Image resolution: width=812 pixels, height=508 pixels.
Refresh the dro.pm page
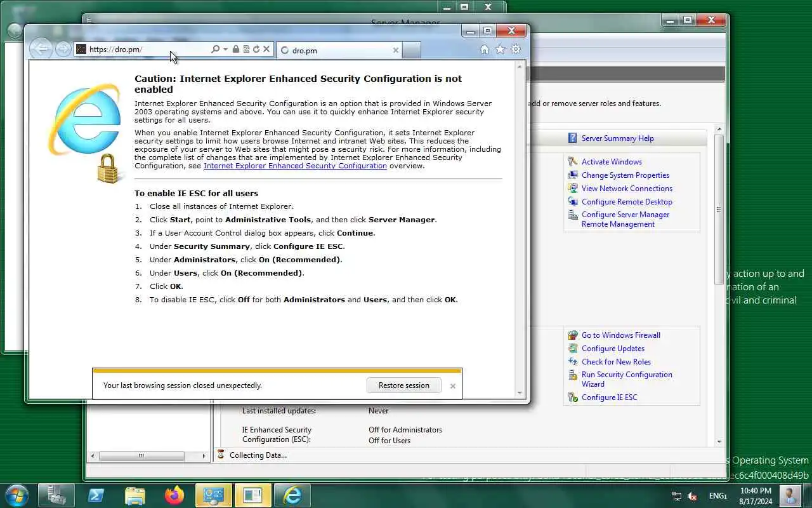(256, 49)
